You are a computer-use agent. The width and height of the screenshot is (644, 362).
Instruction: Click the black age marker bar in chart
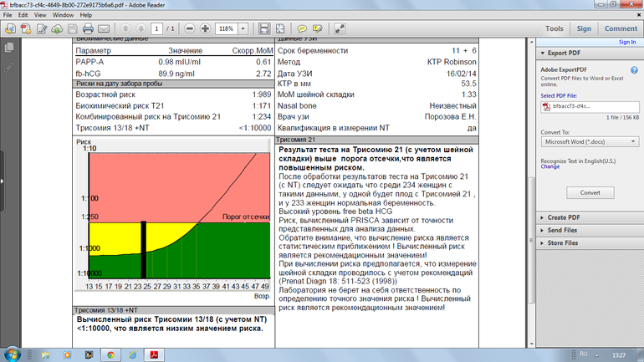click(x=144, y=249)
